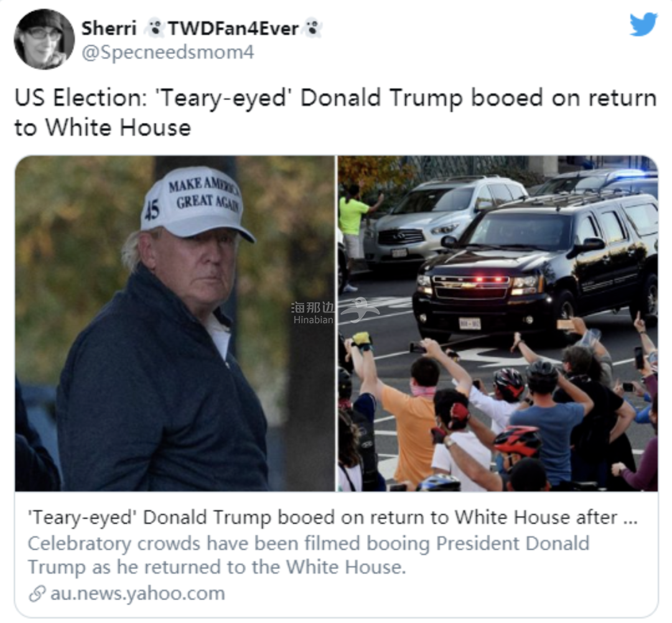Click the chain link icon beside au.news.yahoo.com

pyautogui.click(x=37, y=594)
